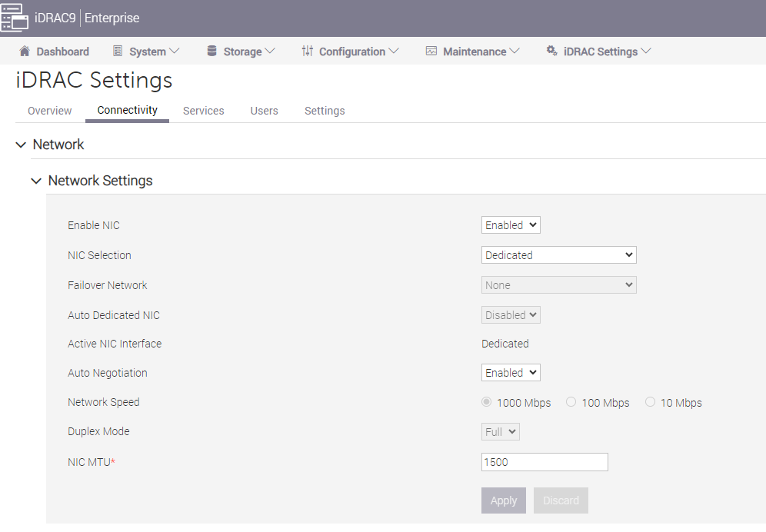Image resolution: width=766 pixels, height=532 pixels.
Task: Collapse the Network Settings section
Action: (36, 181)
